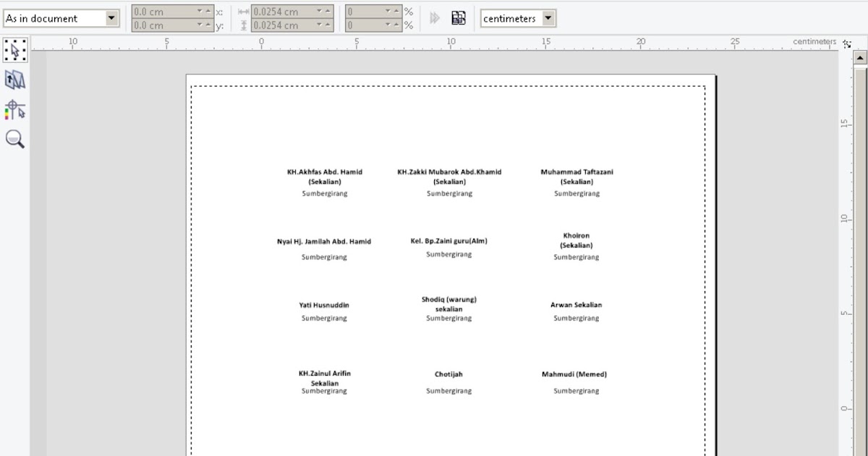Increase the width value with its up arrow
This screenshot has height=456, width=868.
tap(328, 12)
